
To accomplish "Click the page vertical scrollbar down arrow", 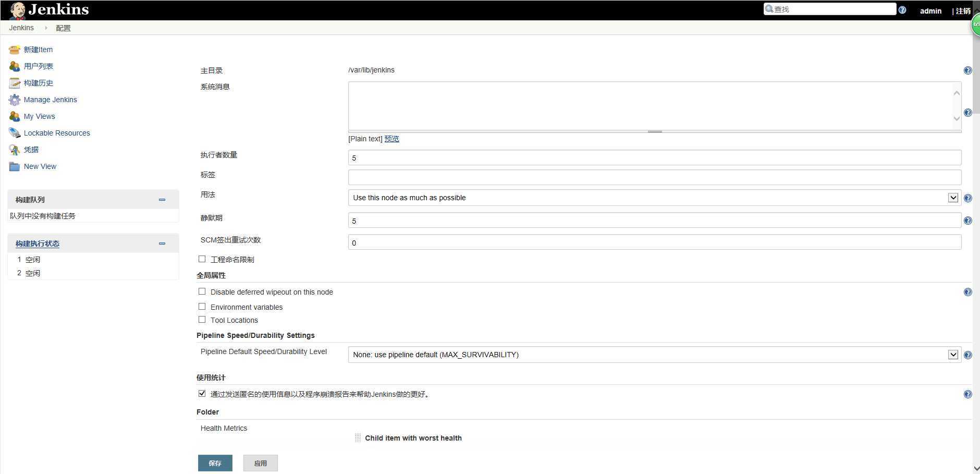I will (x=976, y=469).
